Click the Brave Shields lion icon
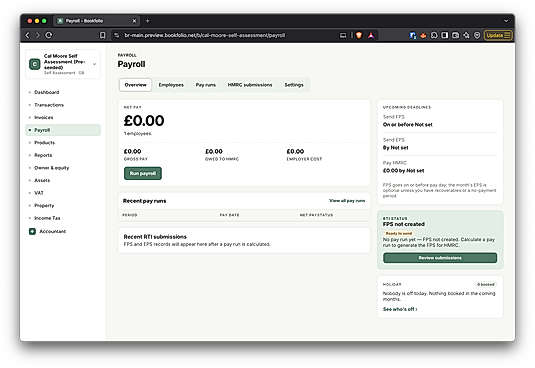This screenshot has width=535, height=368. [359, 35]
